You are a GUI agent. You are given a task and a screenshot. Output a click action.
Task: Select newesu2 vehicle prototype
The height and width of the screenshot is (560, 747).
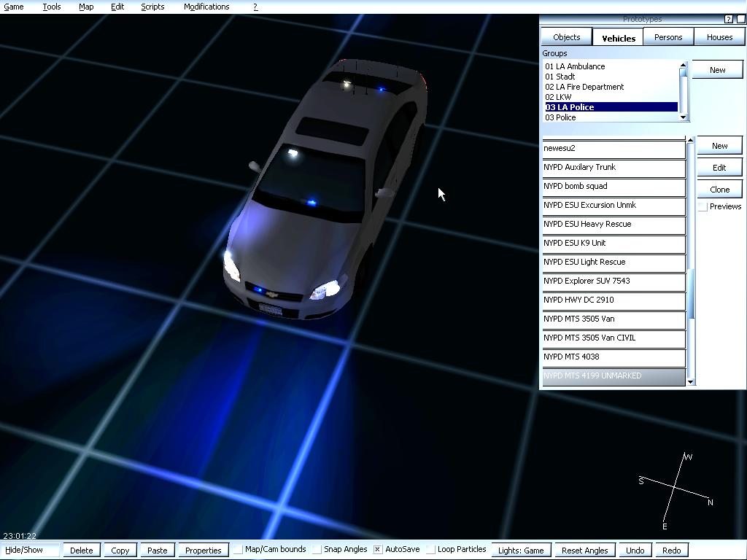[x=614, y=149]
